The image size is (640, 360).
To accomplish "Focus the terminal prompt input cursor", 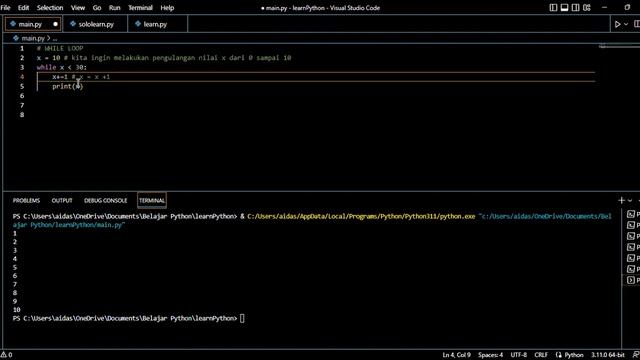I will point(242,318).
